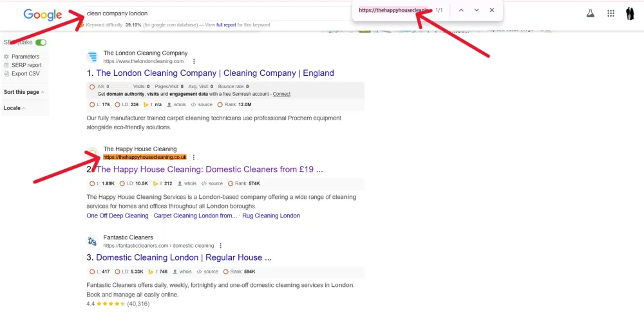Image resolution: width=644 pixels, height=312 pixels.
Task: Click The London Cleaning Company favicon
Action: pos(92,57)
